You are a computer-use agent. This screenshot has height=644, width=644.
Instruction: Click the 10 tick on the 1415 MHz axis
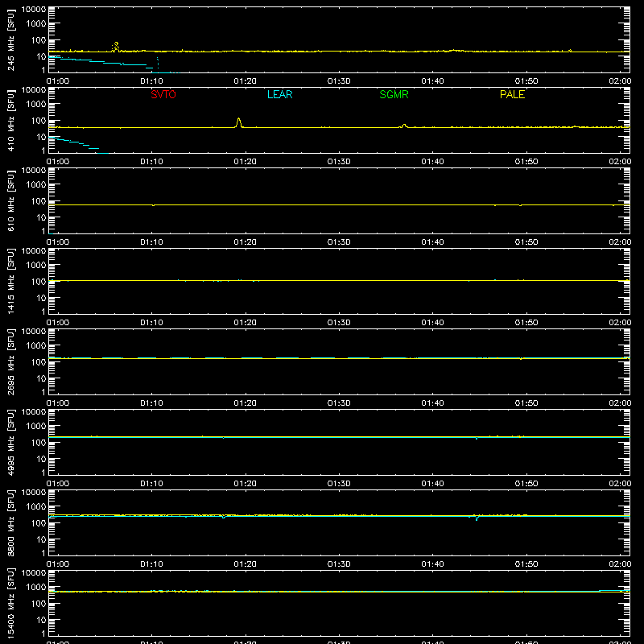click(41, 298)
